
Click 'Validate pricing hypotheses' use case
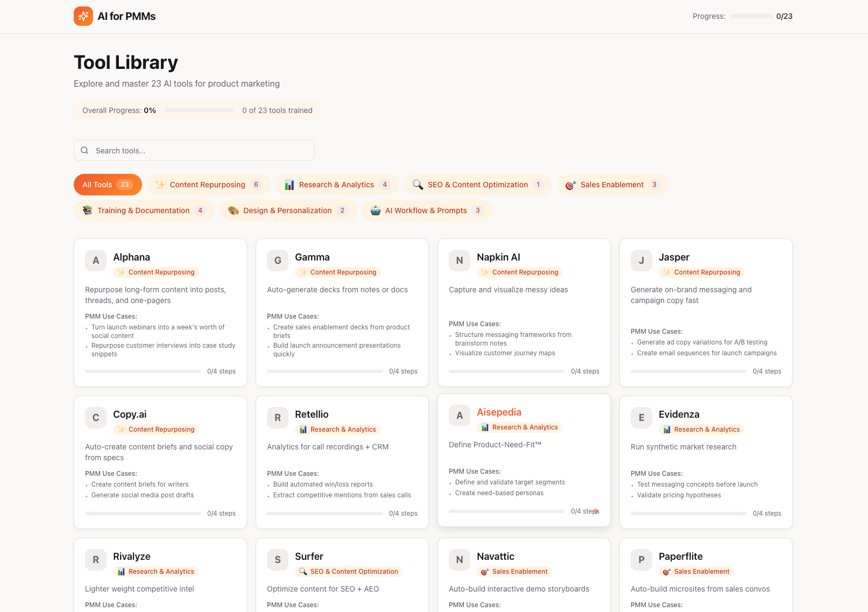(x=679, y=495)
